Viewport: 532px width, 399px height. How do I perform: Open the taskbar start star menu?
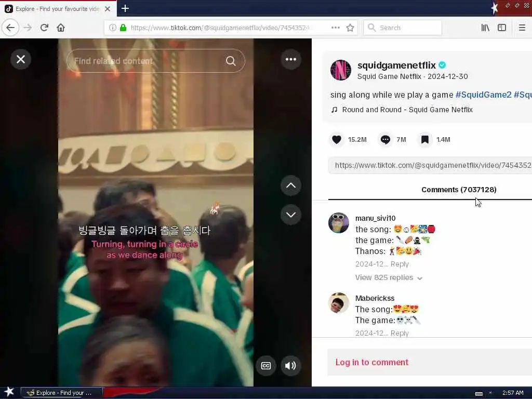coord(9,392)
